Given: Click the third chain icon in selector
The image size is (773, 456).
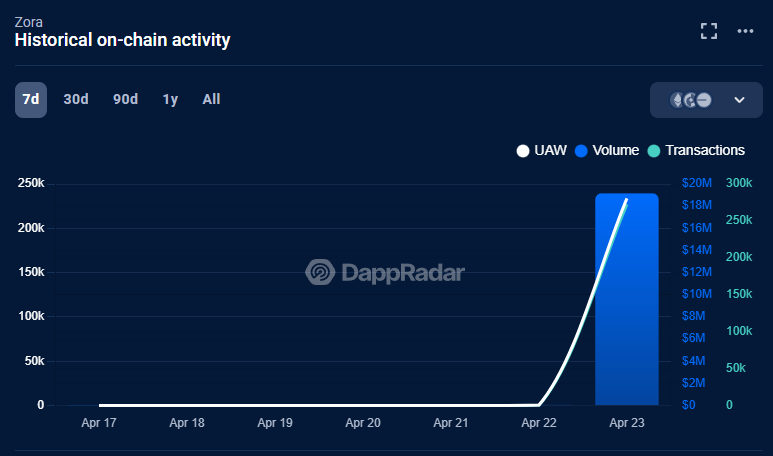Looking at the screenshot, I should (704, 100).
